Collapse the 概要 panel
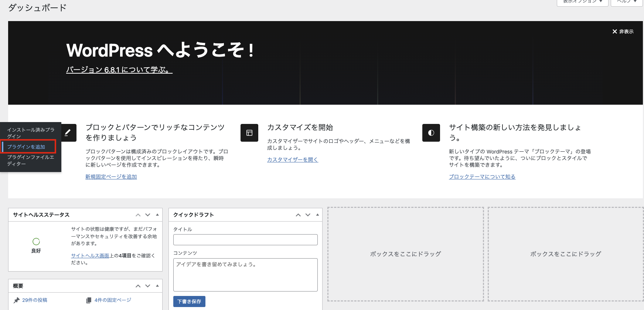 click(x=157, y=286)
